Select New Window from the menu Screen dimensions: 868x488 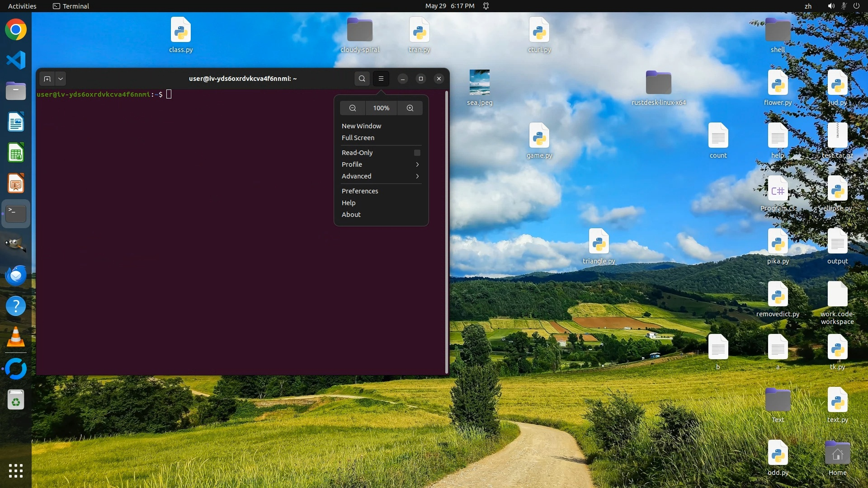coord(361,126)
